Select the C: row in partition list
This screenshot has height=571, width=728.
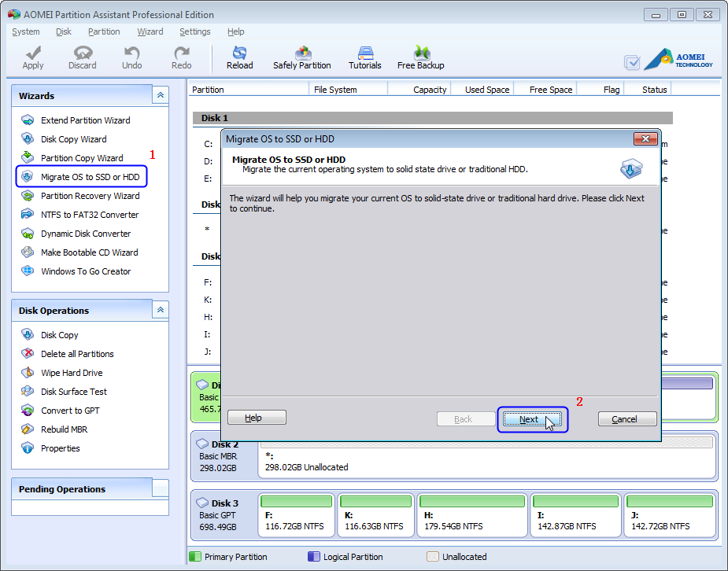[208, 144]
